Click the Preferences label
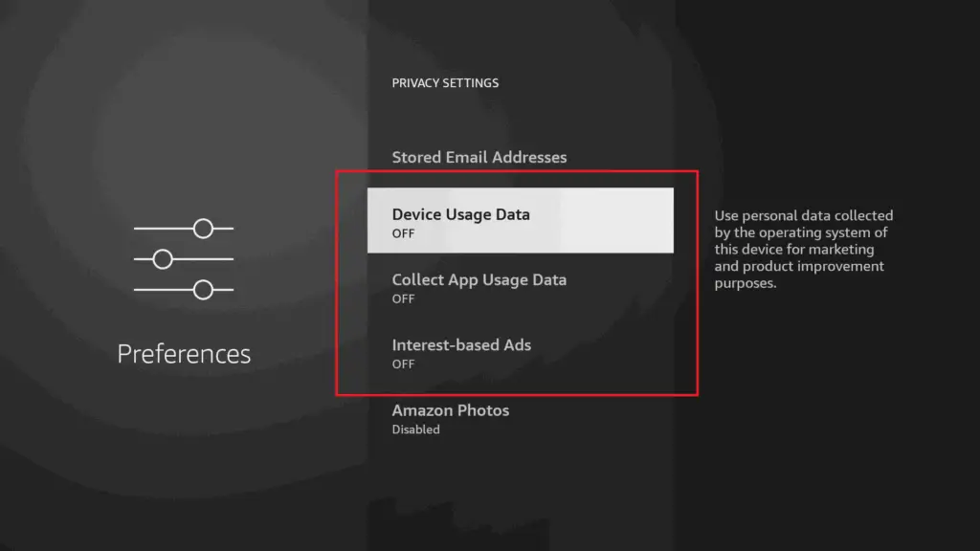The image size is (980, 551). tap(184, 354)
